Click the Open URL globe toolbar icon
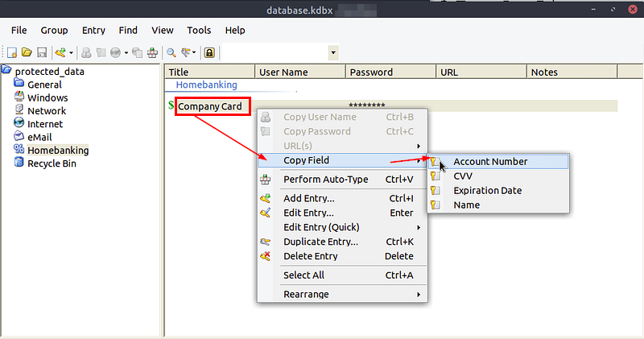The width and height of the screenshot is (644, 339). (x=116, y=52)
